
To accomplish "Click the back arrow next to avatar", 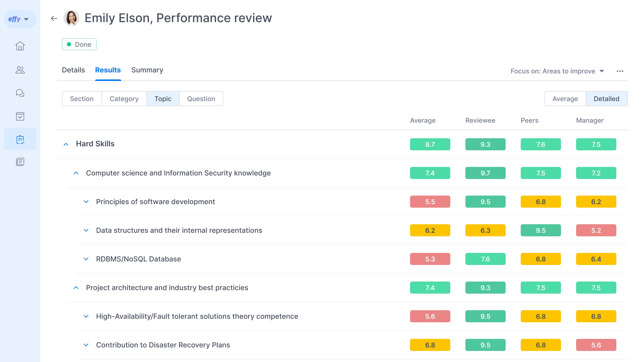I will (x=54, y=18).
